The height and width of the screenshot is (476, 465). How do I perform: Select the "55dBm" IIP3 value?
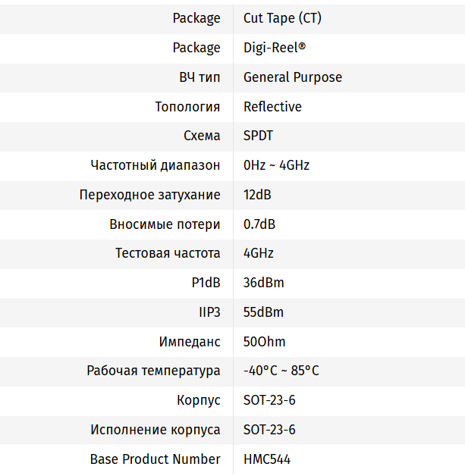(264, 312)
